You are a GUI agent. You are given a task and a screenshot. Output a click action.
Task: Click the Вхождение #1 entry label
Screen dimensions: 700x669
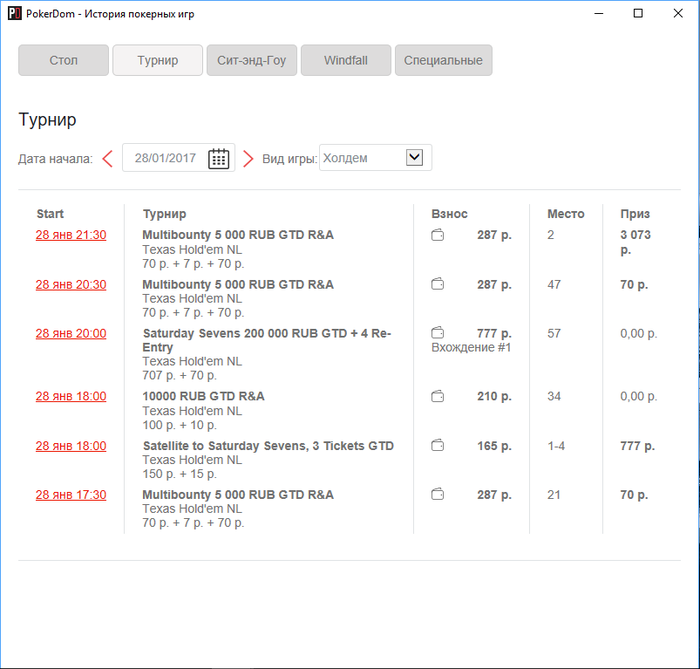click(471, 348)
